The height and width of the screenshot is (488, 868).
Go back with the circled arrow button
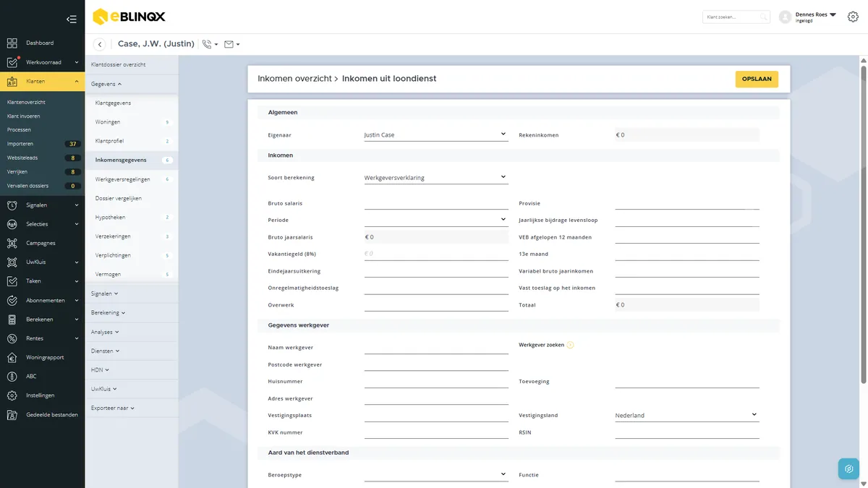click(x=100, y=45)
